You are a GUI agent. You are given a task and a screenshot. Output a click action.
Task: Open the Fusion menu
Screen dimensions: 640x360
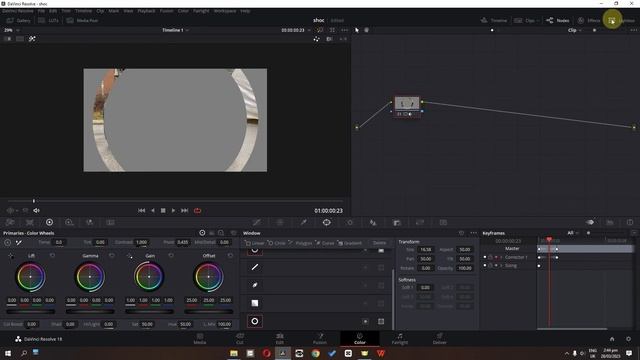pyautogui.click(x=166, y=11)
